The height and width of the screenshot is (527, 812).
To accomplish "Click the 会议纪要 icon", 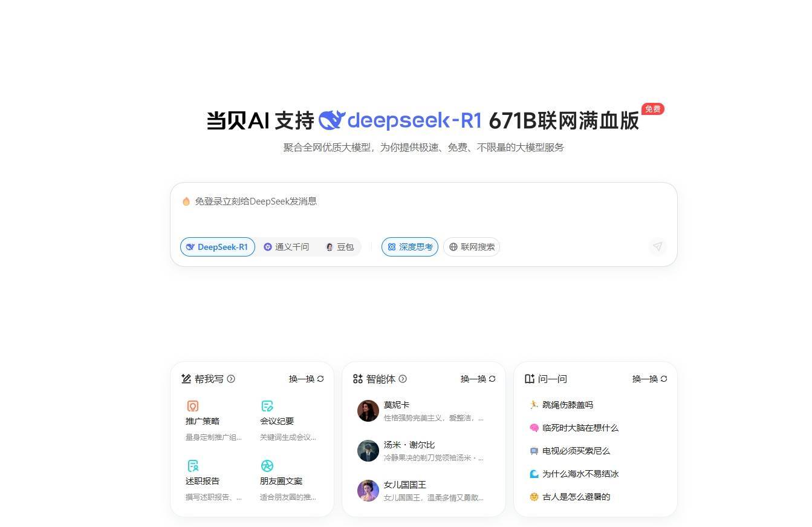I will [267, 406].
